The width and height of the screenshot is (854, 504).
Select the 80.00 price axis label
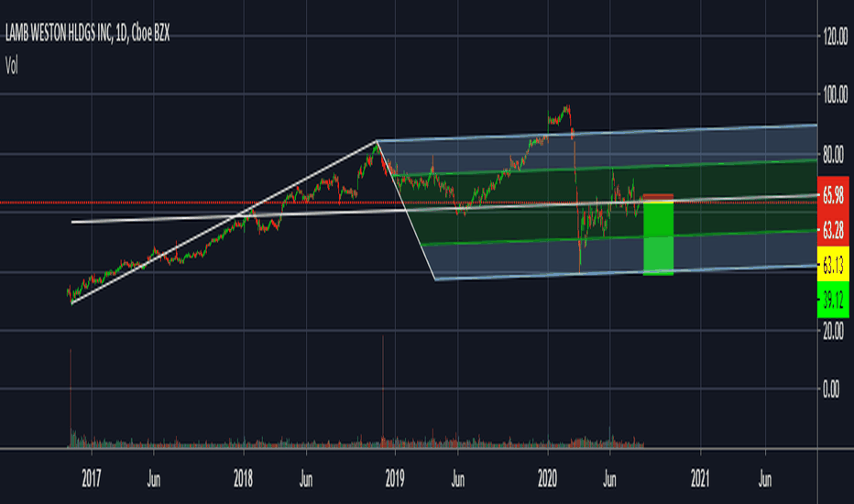pyautogui.click(x=833, y=155)
